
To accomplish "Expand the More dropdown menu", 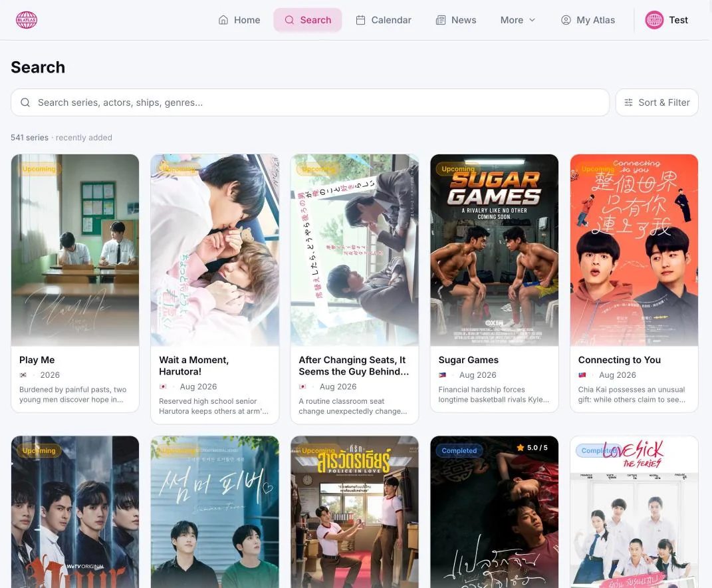I will click(x=518, y=20).
